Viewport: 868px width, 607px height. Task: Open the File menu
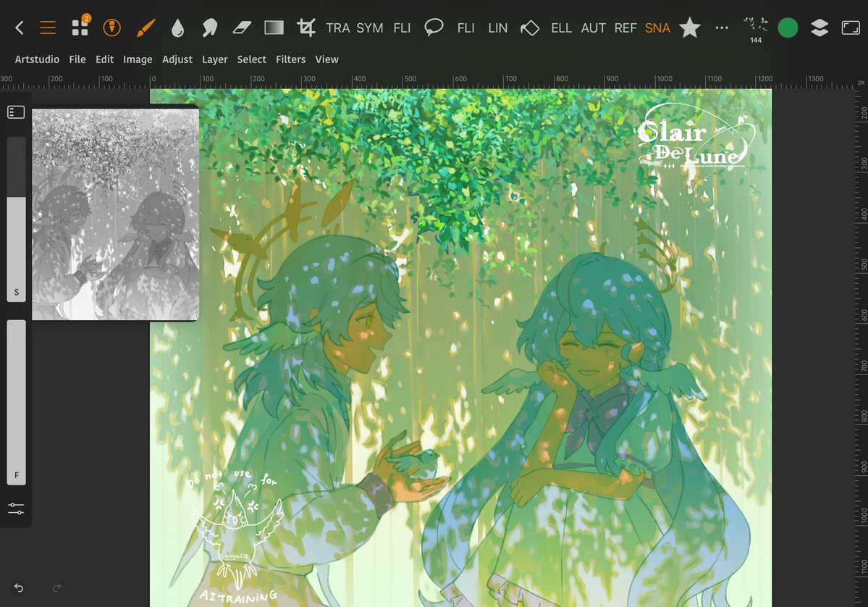click(x=77, y=59)
